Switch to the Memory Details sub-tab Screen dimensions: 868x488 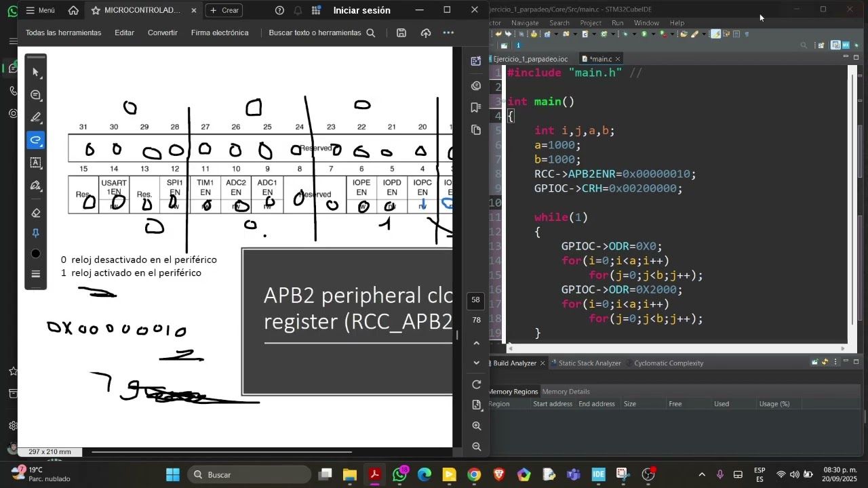point(566,392)
